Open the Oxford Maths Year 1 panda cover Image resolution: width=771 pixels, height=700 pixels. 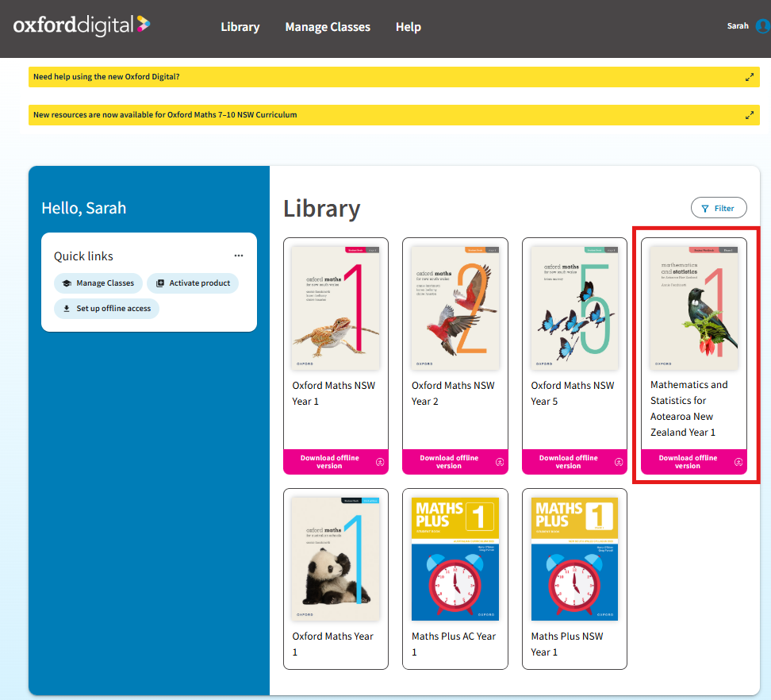click(336, 559)
